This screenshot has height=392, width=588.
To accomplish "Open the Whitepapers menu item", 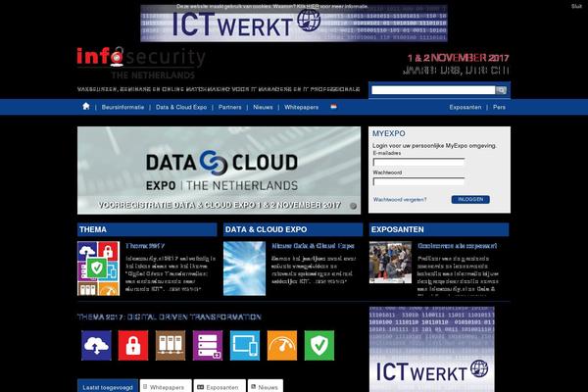I will [301, 107].
